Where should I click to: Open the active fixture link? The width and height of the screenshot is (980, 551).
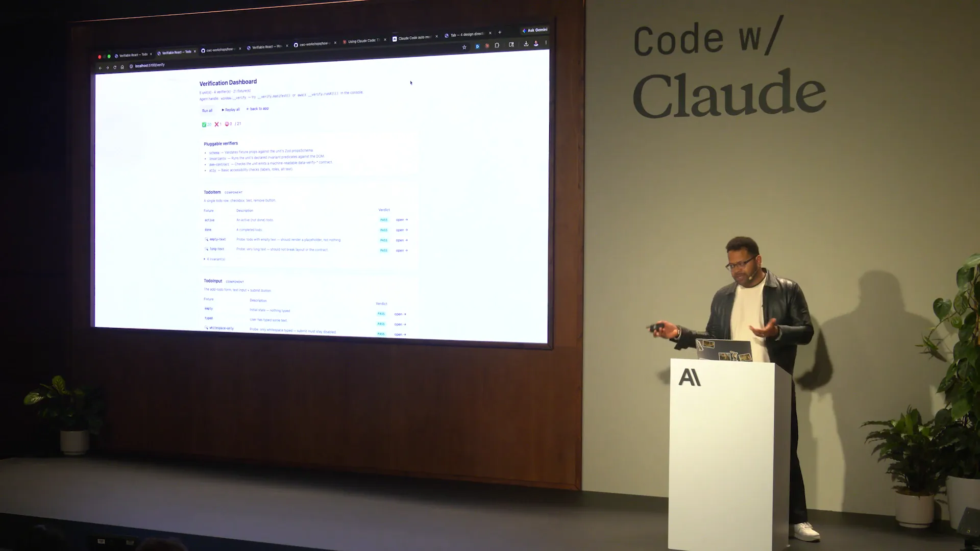coord(402,220)
